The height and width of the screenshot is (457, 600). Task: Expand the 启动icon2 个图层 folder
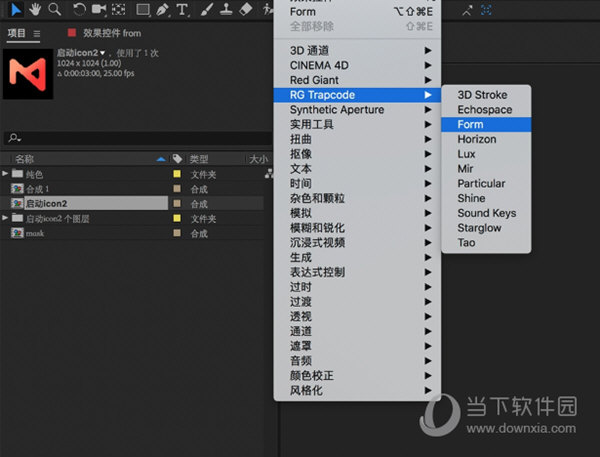point(5,218)
